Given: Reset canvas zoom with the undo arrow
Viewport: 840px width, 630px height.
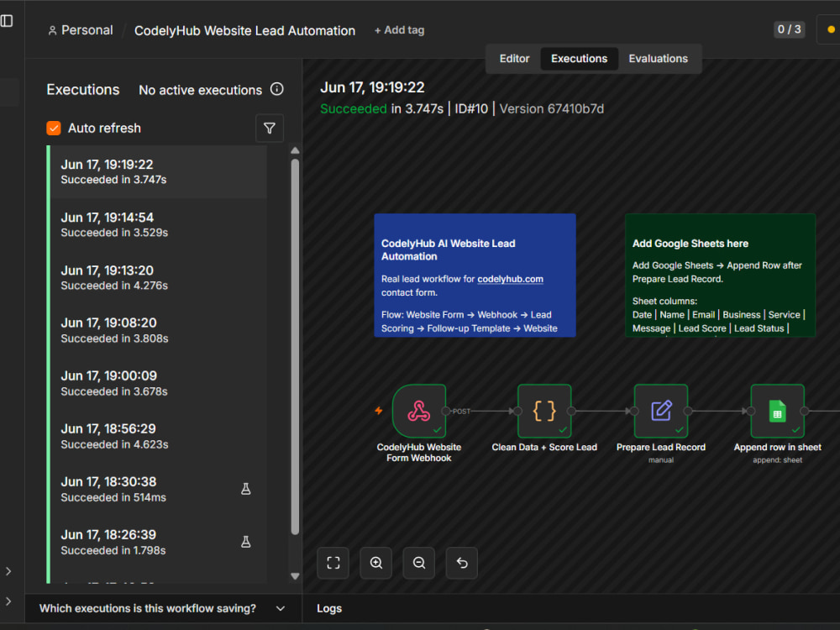Looking at the screenshot, I should point(462,563).
